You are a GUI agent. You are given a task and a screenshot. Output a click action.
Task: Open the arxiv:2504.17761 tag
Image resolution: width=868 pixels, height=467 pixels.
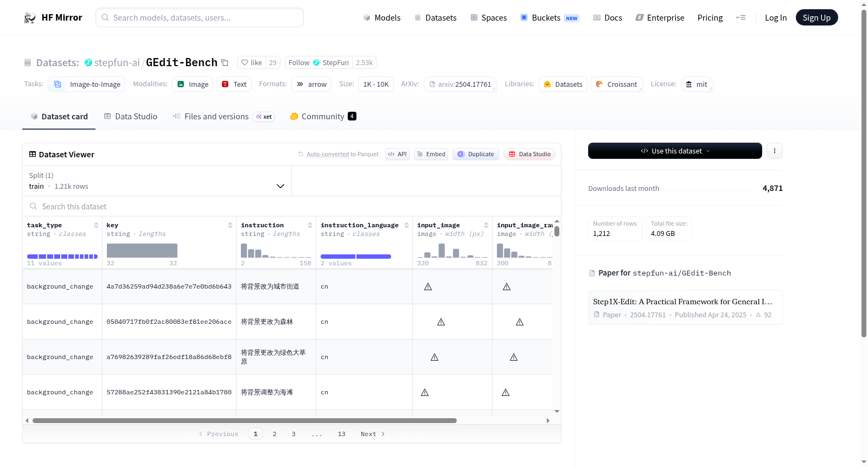tap(460, 84)
